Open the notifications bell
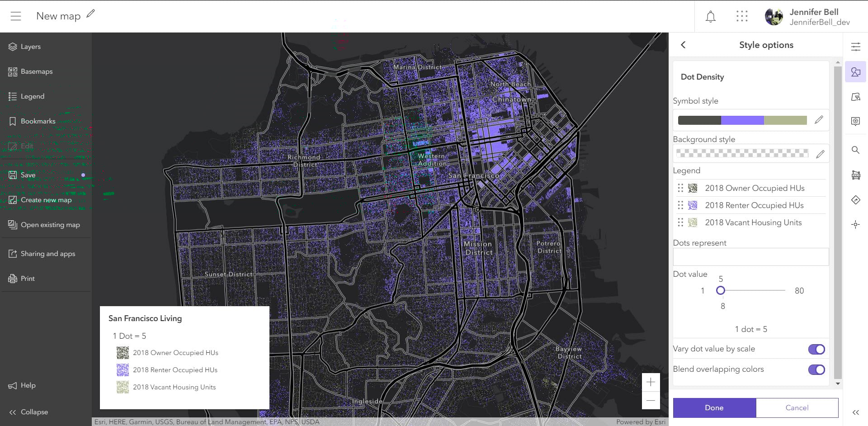The width and height of the screenshot is (868, 426). pyautogui.click(x=710, y=16)
